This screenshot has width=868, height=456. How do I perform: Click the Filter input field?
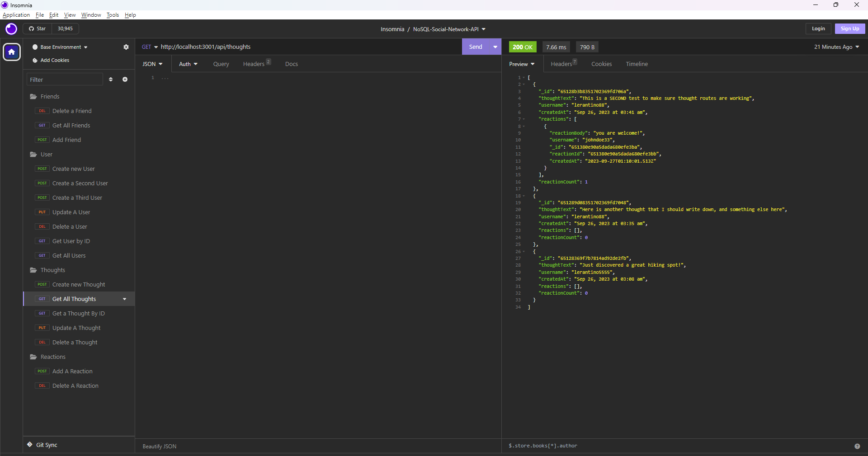click(x=65, y=80)
